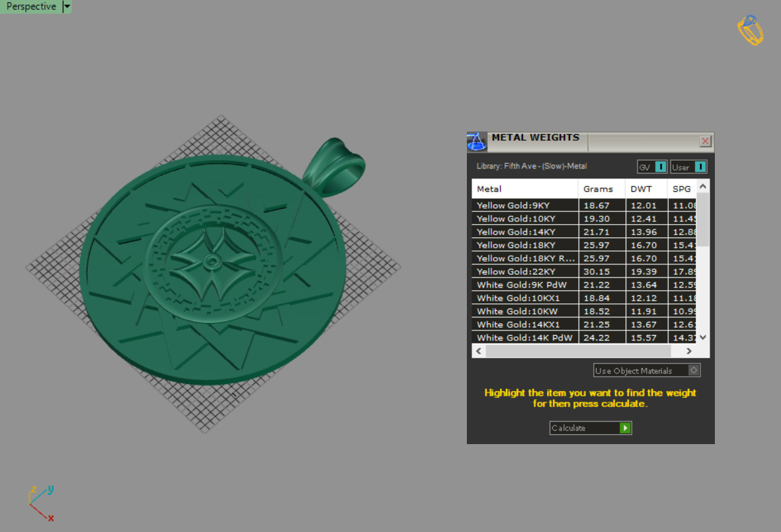The width and height of the screenshot is (781, 532).
Task: Click the Calculate button
Action: 591,428
